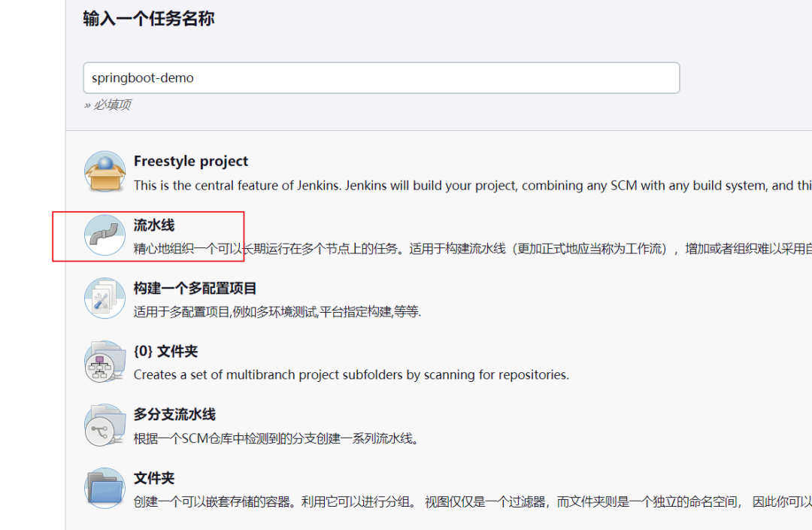
Task: Pick the 多分支流水线 title
Action: [x=174, y=414]
